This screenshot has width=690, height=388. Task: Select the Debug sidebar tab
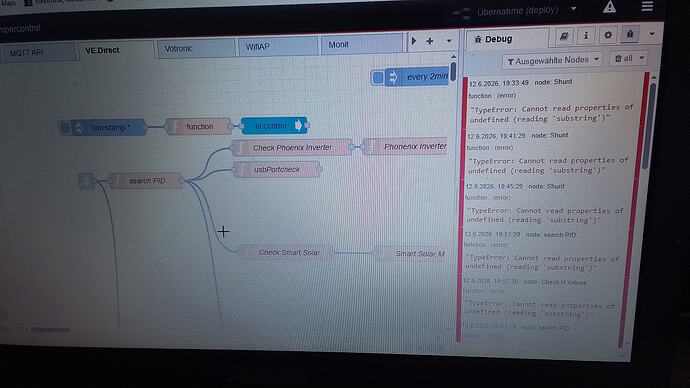(x=507, y=39)
